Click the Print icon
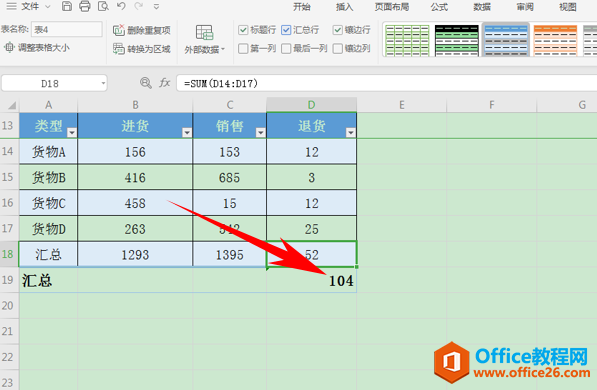Image resolution: width=597 pixels, height=390 pixels. (85, 6)
